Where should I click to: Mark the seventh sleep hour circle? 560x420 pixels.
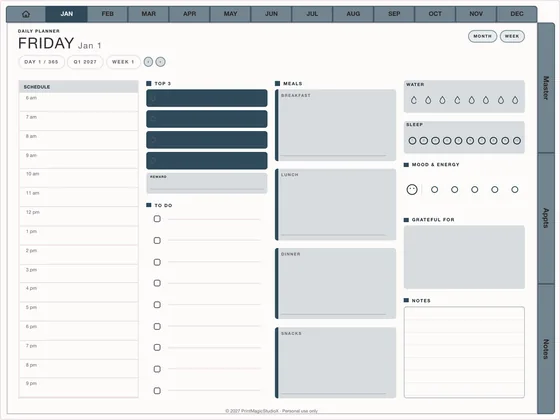pyautogui.click(x=482, y=141)
